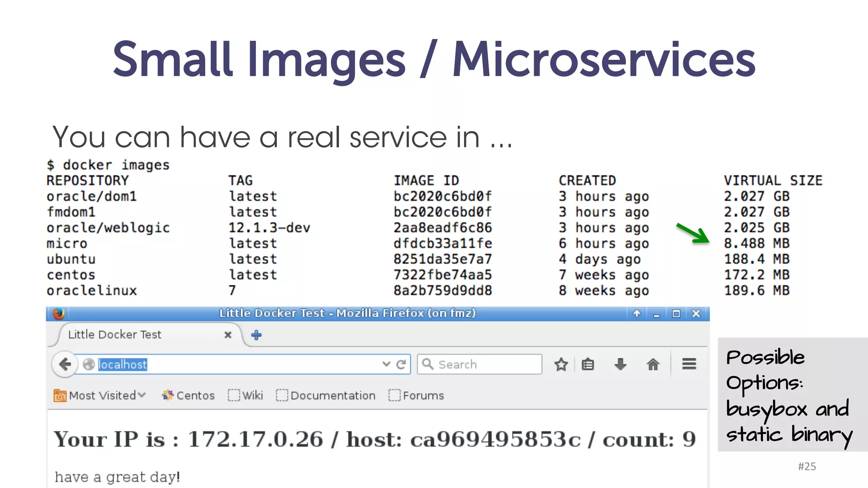Click the '$ docker images' command line

[x=108, y=165]
